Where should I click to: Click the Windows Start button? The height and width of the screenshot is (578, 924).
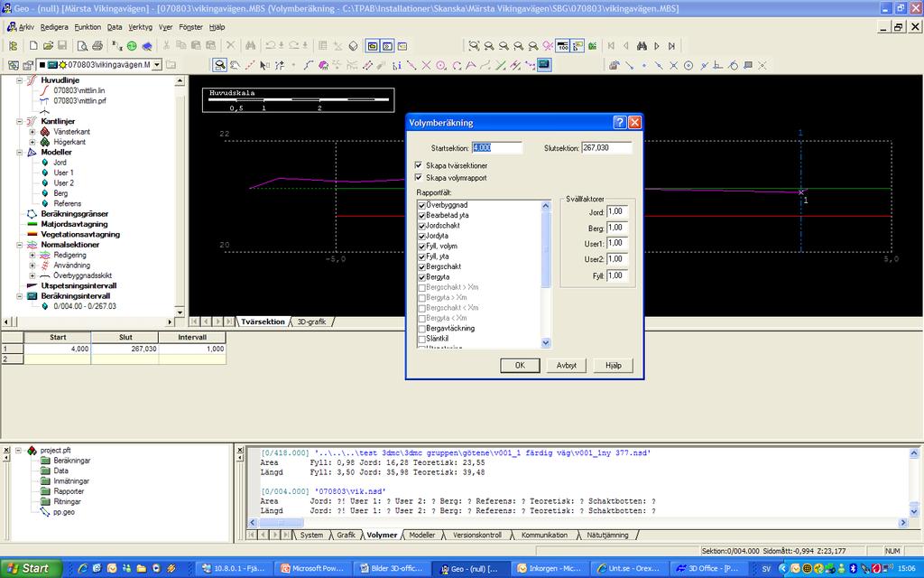tap(31, 569)
